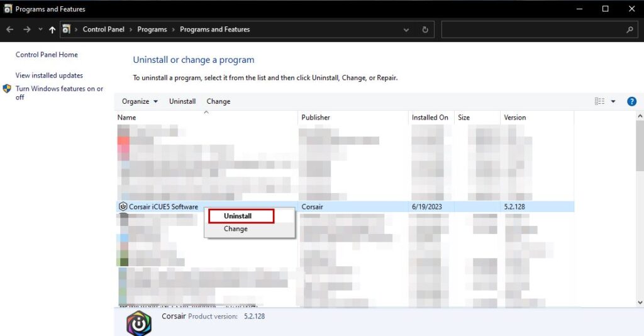Open View installed updates link
This screenshot has width=644, height=336.
pos(49,76)
